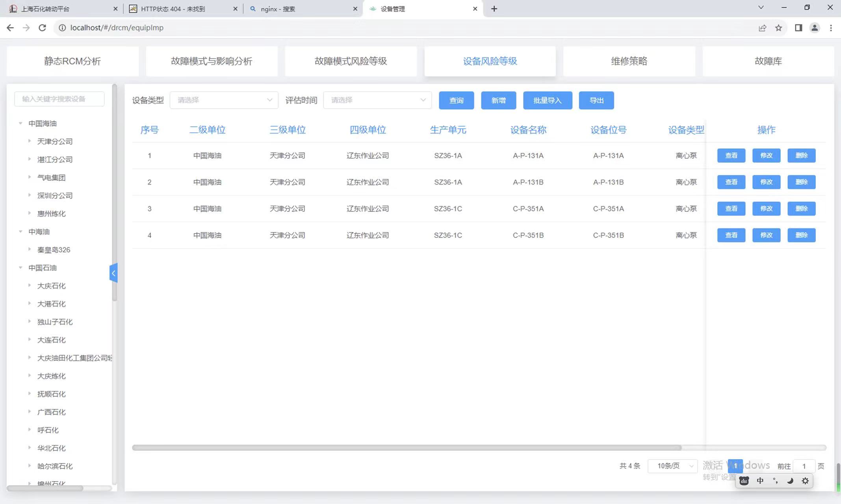The width and height of the screenshot is (841, 504).
Task: Click the 查询 button
Action: [x=456, y=100]
